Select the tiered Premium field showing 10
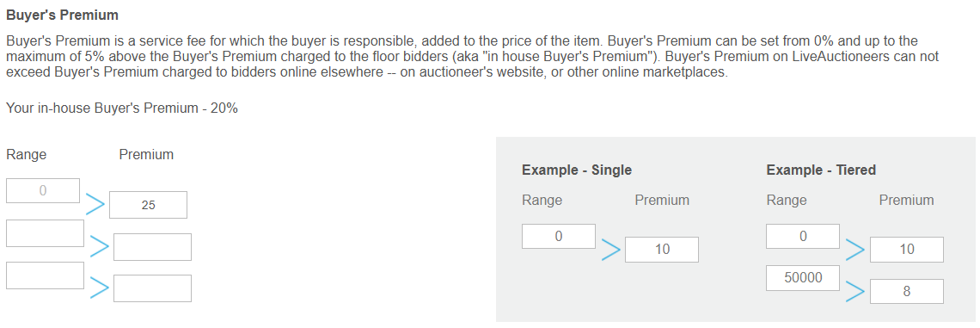Image resolution: width=980 pixels, height=328 pixels. [907, 249]
